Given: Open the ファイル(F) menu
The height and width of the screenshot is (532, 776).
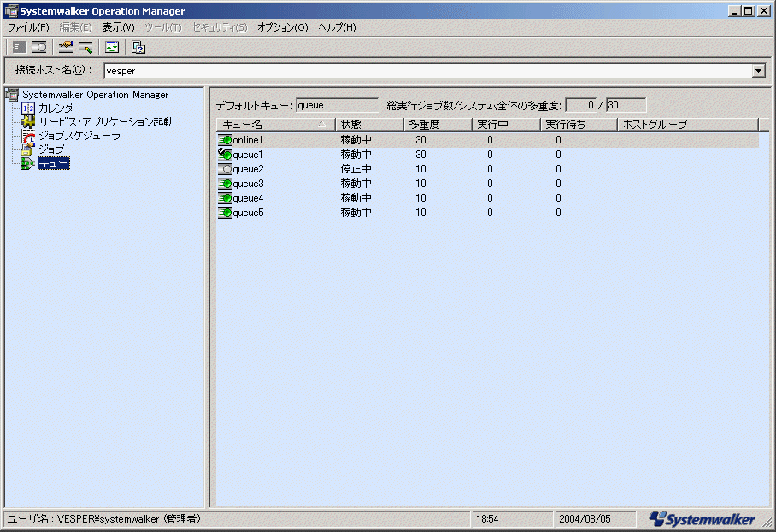Looking at the screenshot, I should click(x=28, y=27).
